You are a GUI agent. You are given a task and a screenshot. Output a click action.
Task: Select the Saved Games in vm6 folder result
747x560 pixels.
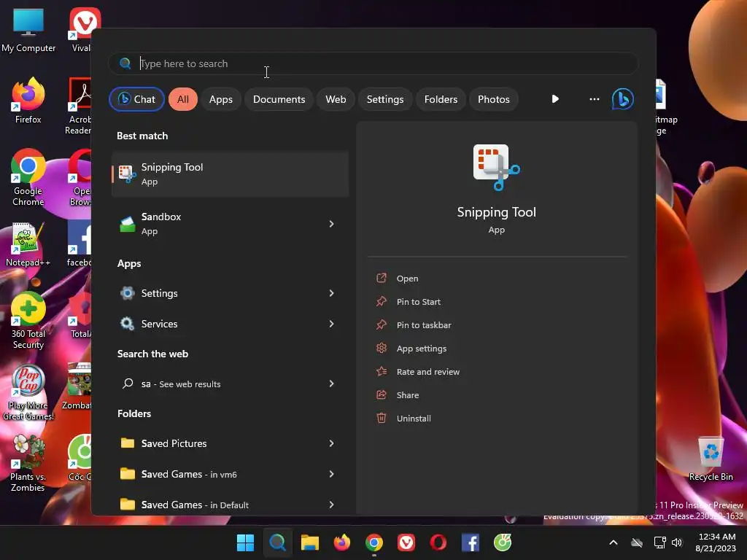tap(230, 474)
